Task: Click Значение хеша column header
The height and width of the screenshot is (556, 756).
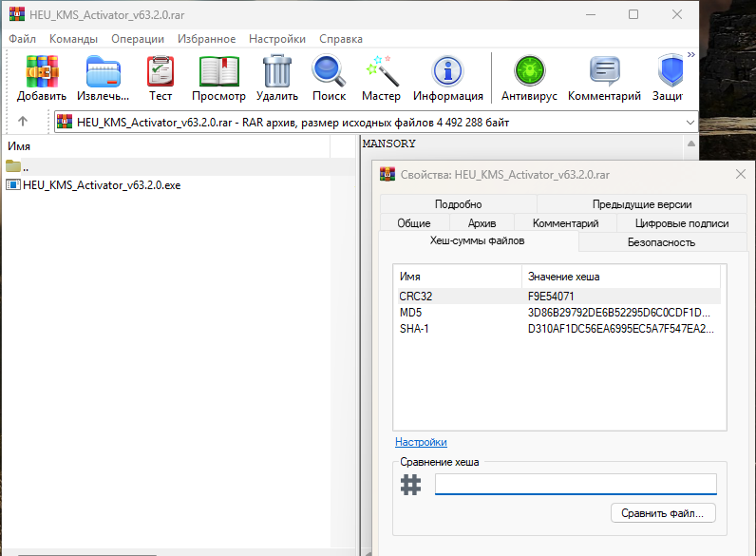Action: [x=621, y=277]
